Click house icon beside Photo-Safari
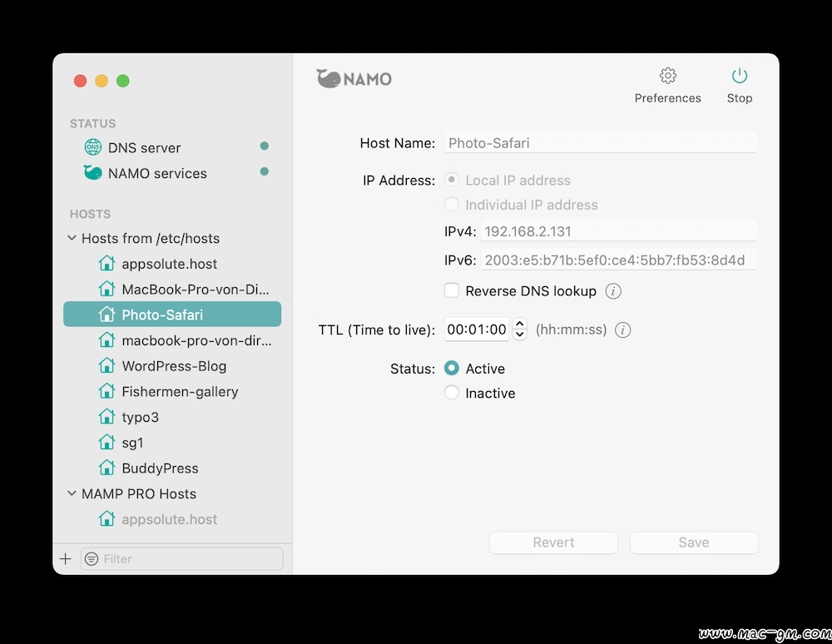Viewport: 832px width, 644px height. pos(106,314)
